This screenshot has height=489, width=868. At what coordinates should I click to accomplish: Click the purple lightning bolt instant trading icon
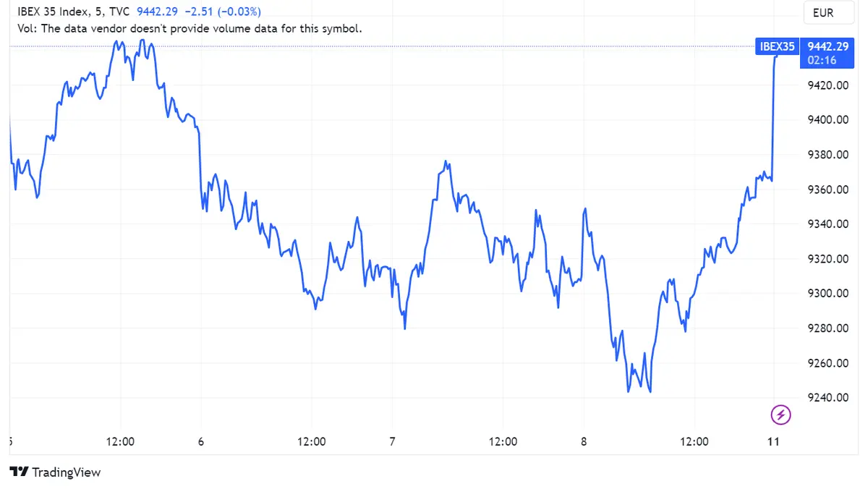(x=780, y=414)
